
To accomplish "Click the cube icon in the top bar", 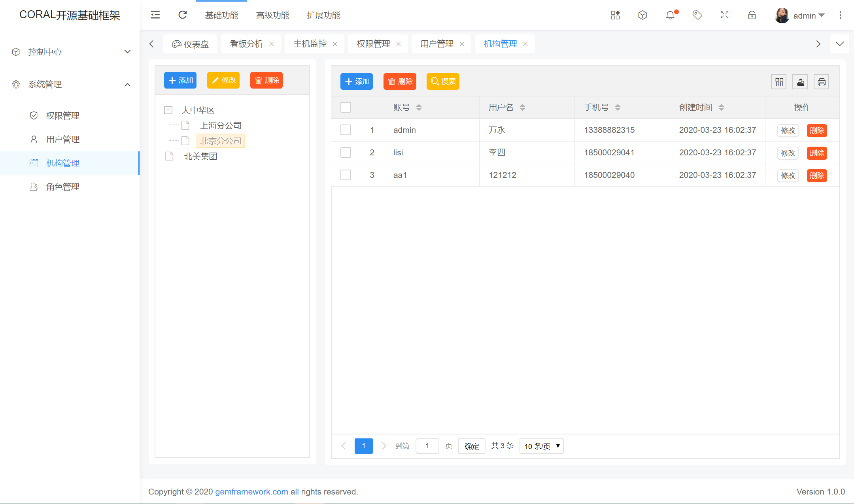I will tap(642, 15).
